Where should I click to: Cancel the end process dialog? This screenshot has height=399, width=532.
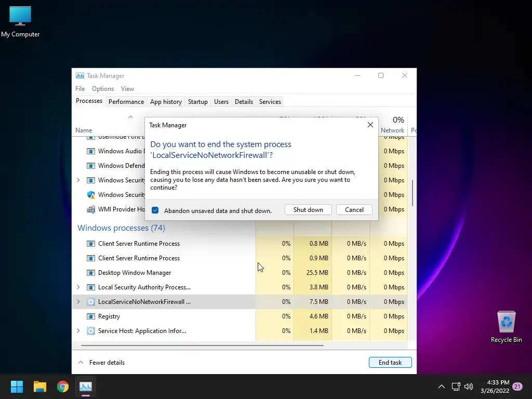pyautogui.click(x=354, y=210)
